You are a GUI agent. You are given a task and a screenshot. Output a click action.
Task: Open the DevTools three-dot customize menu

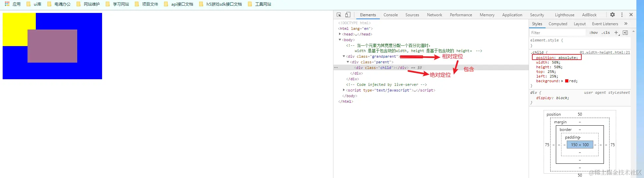pos(622,15)
